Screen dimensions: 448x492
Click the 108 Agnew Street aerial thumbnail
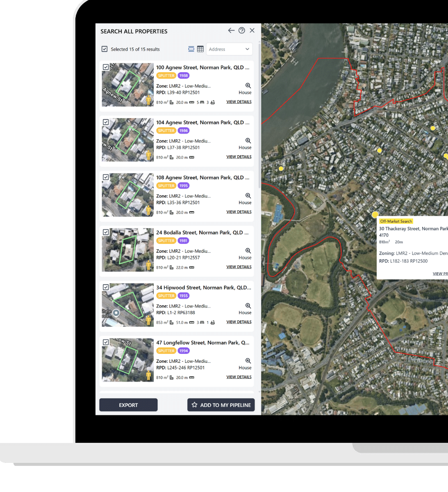tap(127, 195)
